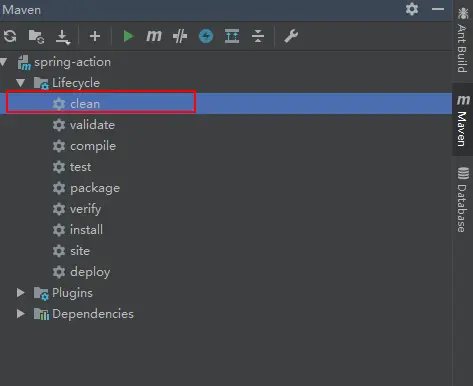This screenshot has width=473, height=386.
Task: Collapse the spring-action project node
Action: [4, 62]
